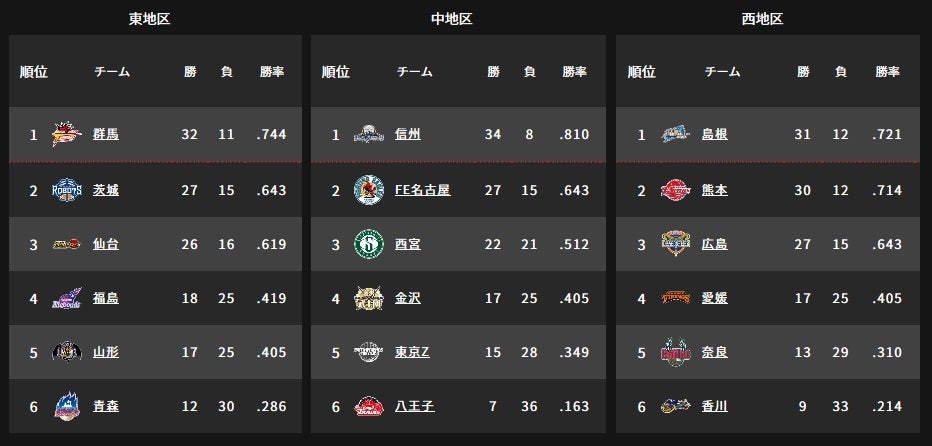Select the 青森 team logo icon

(x=67, y=407)
